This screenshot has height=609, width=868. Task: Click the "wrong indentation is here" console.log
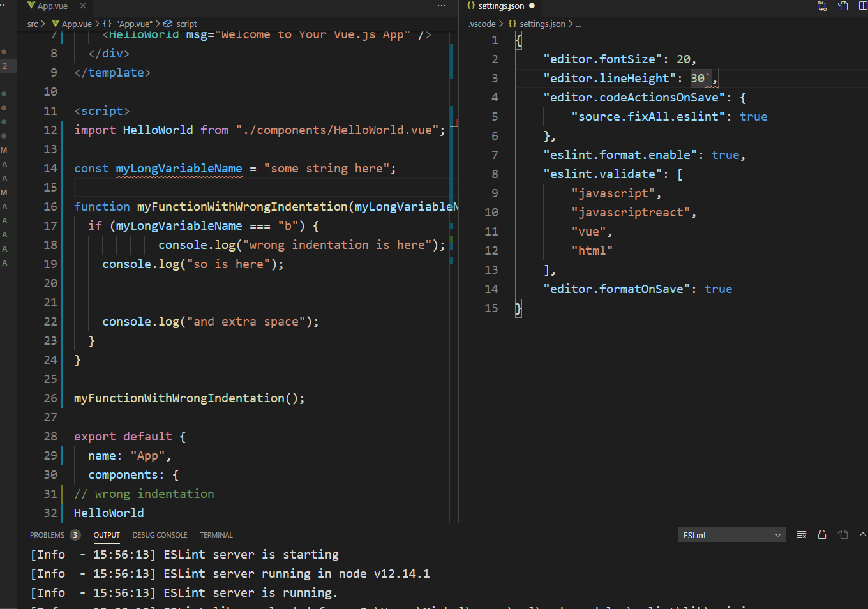[x=301, y=245]
